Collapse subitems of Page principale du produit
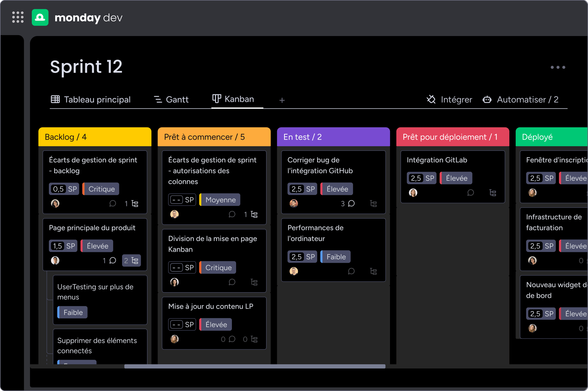Image resolution: width=588 pixels, height=391 pixels. pos(131,260)
